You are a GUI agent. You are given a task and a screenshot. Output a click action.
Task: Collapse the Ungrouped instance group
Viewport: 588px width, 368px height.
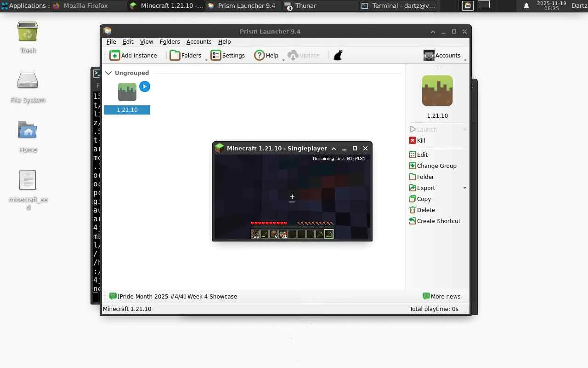coord(108,73)
